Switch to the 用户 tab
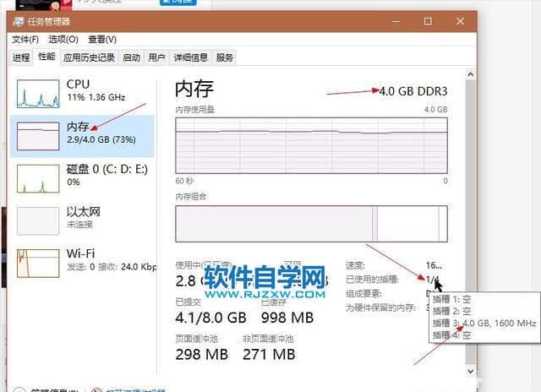The height and width of the screenshot is (392, 541). [156, 57]
